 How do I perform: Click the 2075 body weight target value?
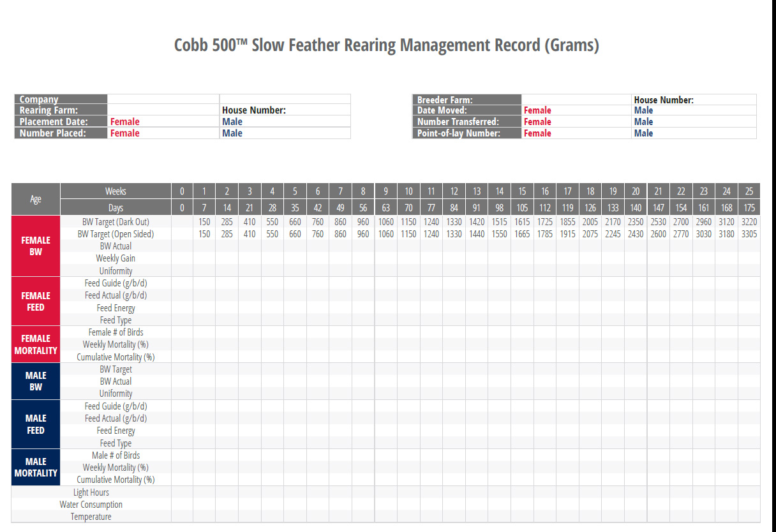pyautogui.click(x=590, y=234)
